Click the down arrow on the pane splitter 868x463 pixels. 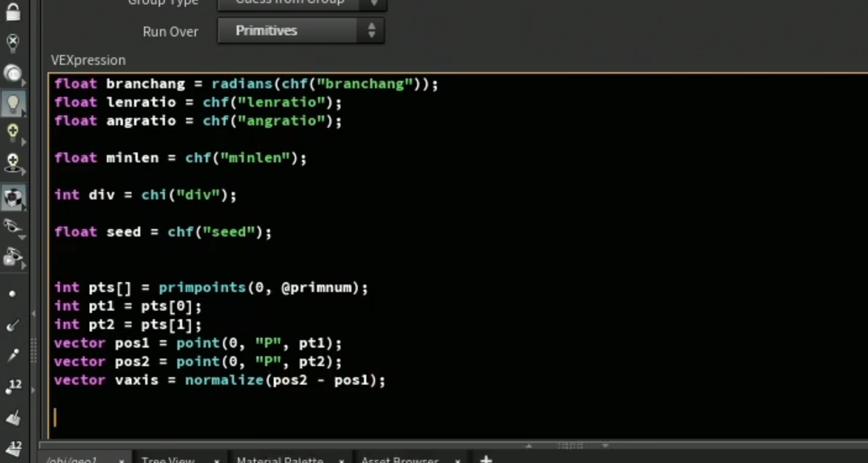605,445
